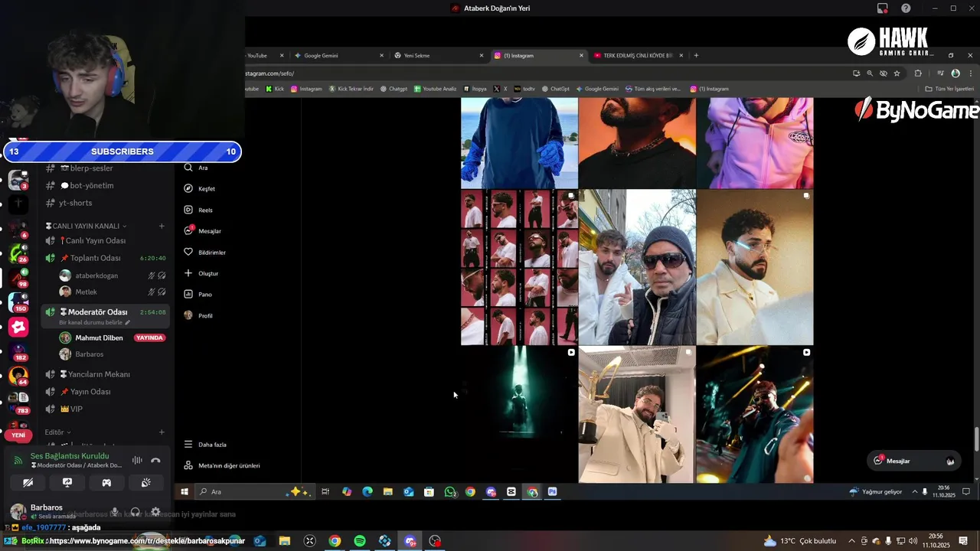Toggle Discord microphone mute for Barbaros
This screenshot has height=551, width=980.
[x=115, y=512]
